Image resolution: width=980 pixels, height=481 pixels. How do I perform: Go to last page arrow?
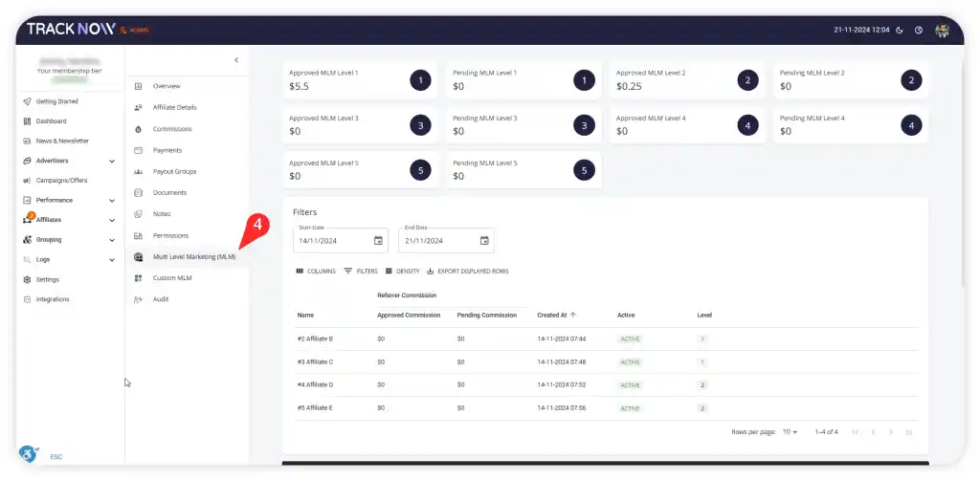coord(909,431)
